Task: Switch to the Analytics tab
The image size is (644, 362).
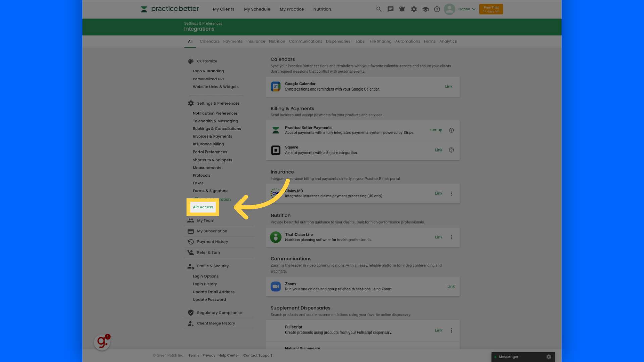Action: point(448,41)
